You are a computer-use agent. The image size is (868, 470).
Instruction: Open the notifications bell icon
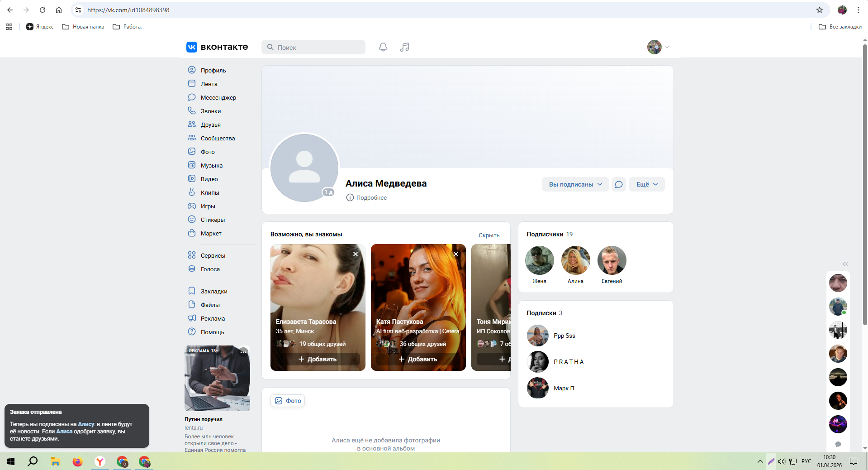pos(383,47)
